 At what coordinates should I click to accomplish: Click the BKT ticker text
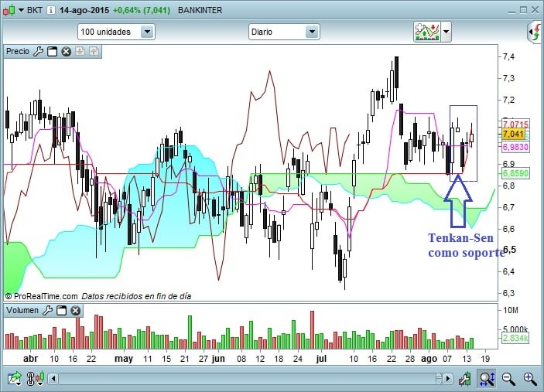(x=35, y=10)
